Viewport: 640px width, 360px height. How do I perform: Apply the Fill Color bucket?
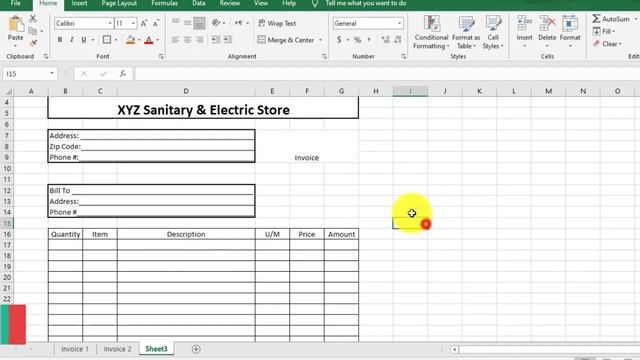[130, 40]
